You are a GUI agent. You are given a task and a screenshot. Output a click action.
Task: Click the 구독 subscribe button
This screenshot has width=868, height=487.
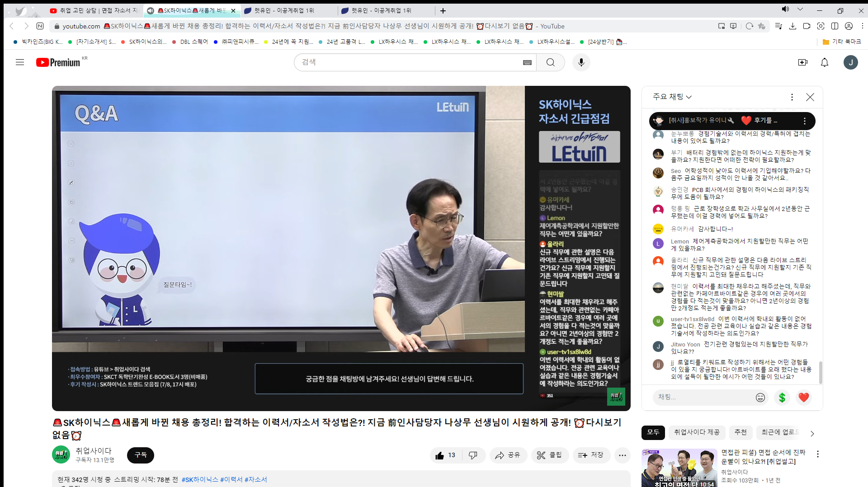point(141,455)
